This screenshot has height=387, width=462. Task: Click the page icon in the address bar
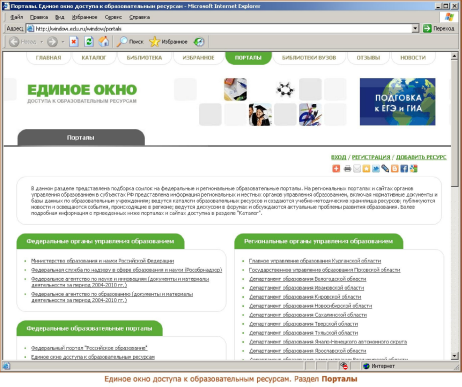pos(30,29)
